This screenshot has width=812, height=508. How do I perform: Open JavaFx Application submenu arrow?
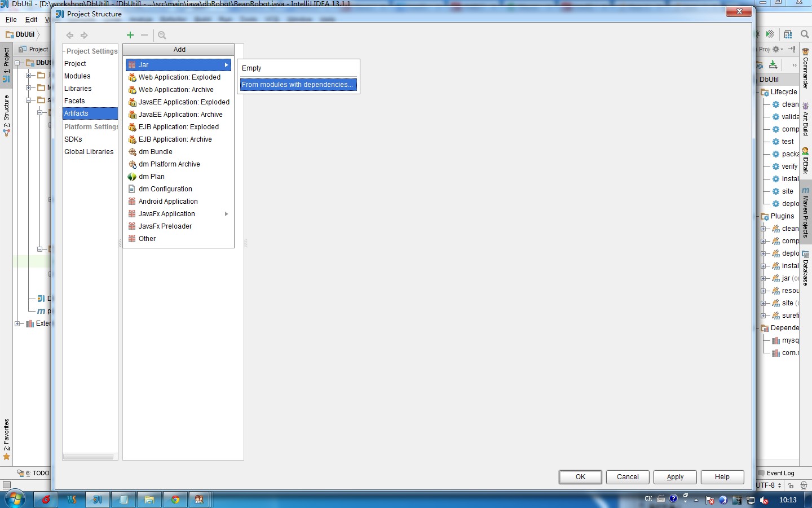(x=226, y=214)
